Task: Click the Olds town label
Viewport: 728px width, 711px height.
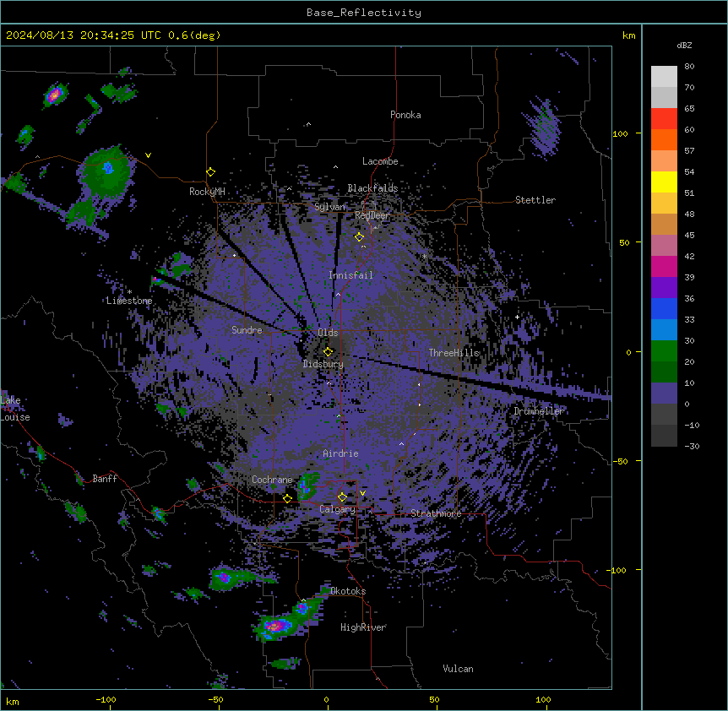Action: coord(328,333)
